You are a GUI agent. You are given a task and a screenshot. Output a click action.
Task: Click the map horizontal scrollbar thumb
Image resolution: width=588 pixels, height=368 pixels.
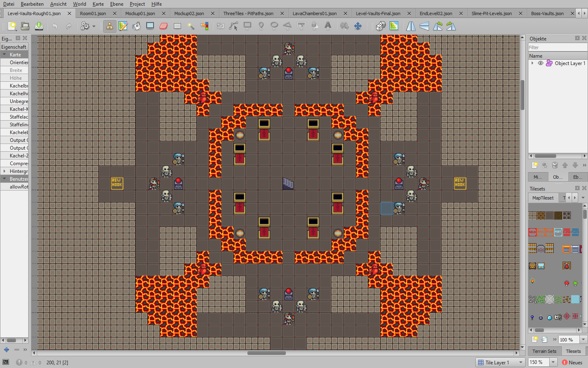[x=267, y=353]
